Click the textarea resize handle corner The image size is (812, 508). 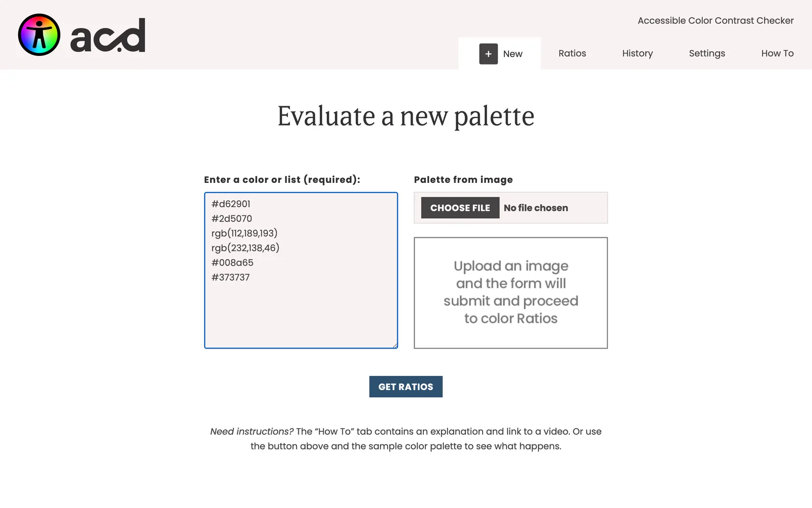click(x=394, y=345)
